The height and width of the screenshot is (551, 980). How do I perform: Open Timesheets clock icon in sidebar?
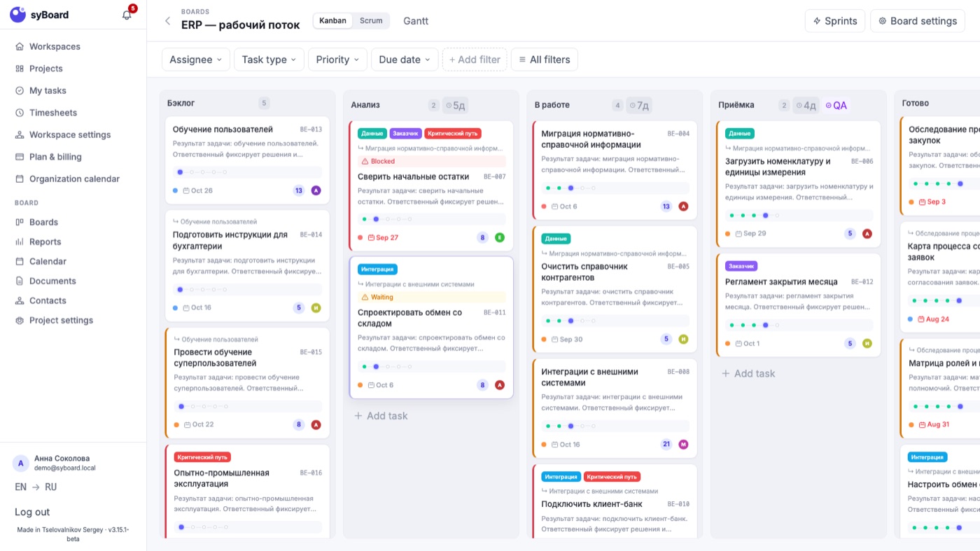pos(20,113)
